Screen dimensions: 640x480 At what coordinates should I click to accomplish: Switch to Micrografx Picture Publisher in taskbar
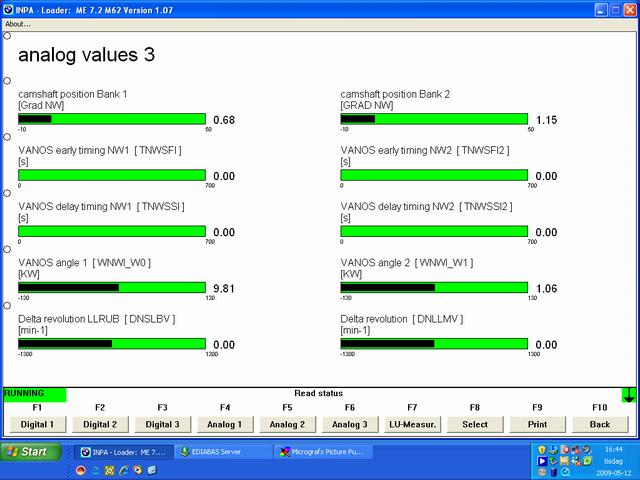(x=323, y=452)
